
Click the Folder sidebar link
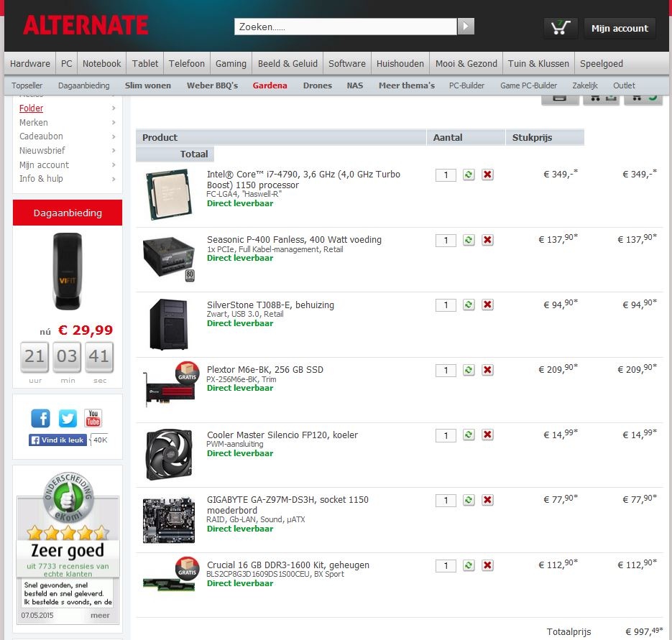tap(32, 108)
